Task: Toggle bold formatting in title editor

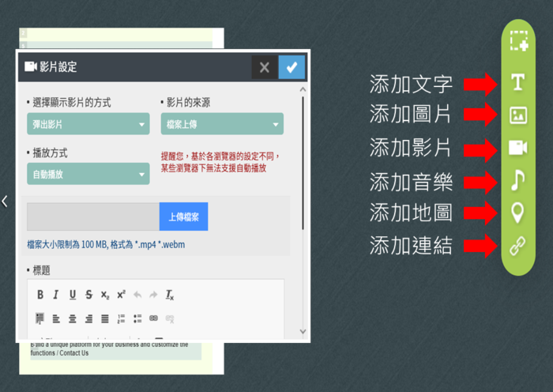Action: click(40, 295)
